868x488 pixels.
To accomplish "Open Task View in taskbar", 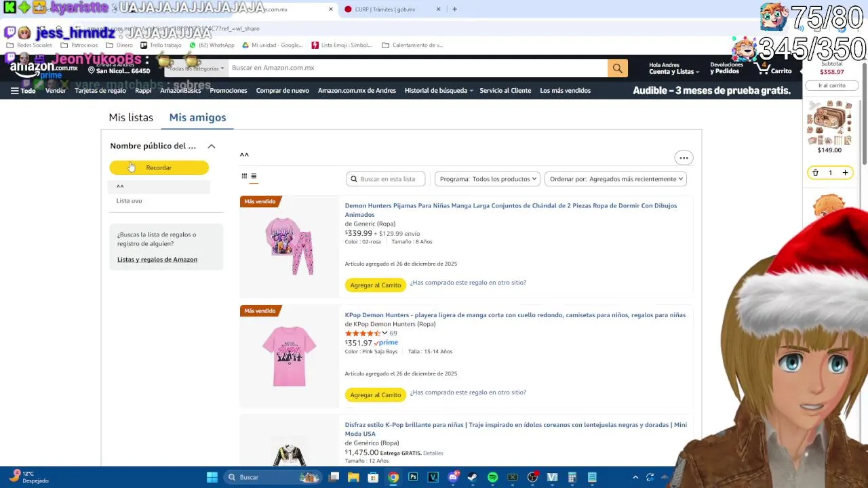I will click(x=334, y=477).
